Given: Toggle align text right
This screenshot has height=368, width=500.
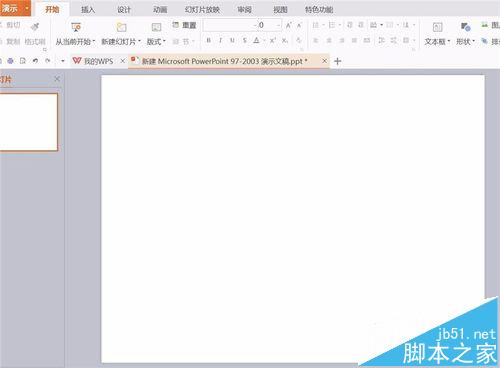Looking at the screenshot, I should [x=341, y=40].
